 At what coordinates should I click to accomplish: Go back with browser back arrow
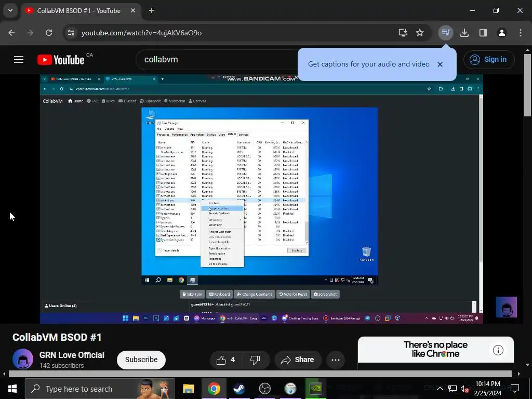tap(11, 33)
